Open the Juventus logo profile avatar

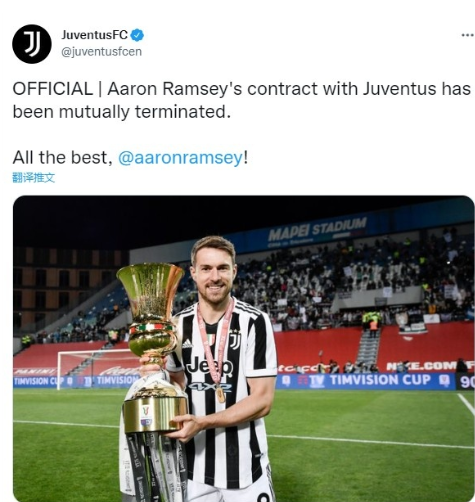coord(32,44)
